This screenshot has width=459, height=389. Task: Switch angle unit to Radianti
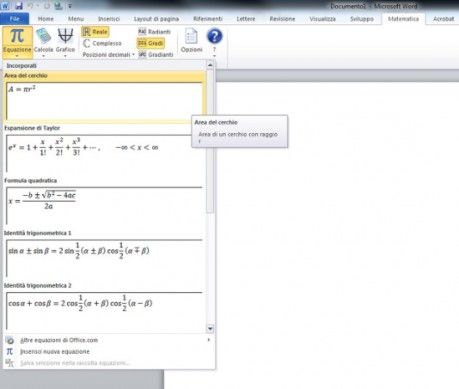coord(154,32)
